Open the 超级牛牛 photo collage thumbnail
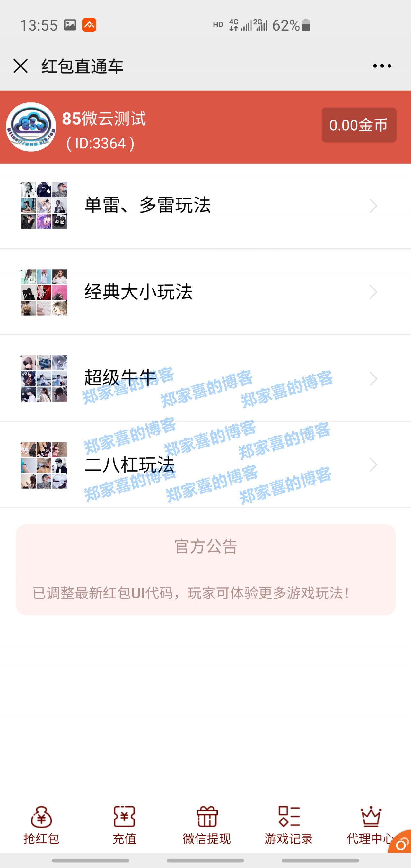 coord(44,378)
